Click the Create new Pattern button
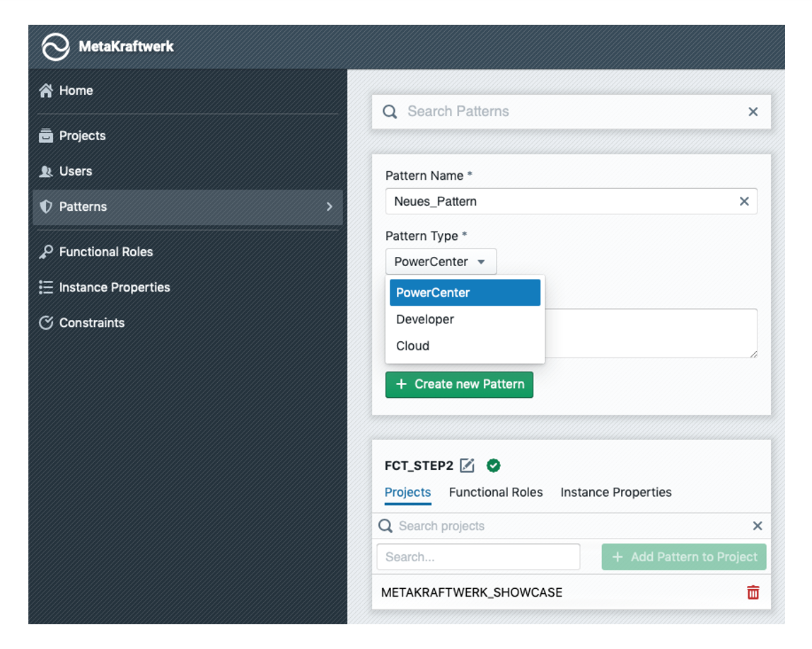The height and width of the screenshot is (649, 812). click(x=459, y=384)
